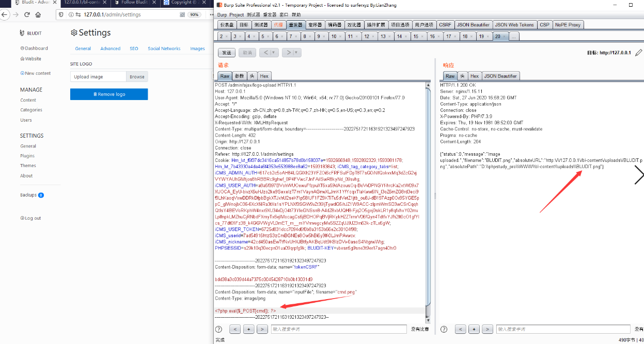Click the request search input field
This screenshot has height=344, width=644.
pyautogui.click(x=339, y=329)
